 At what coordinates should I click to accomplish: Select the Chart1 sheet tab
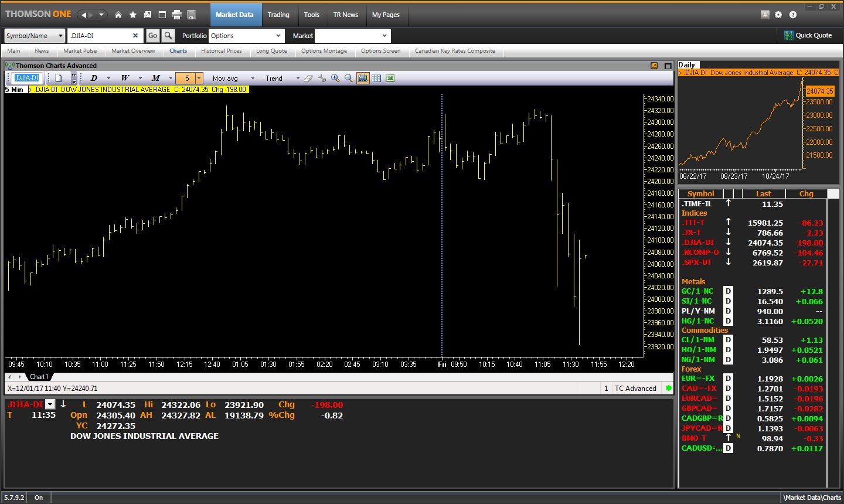(39, 377)
